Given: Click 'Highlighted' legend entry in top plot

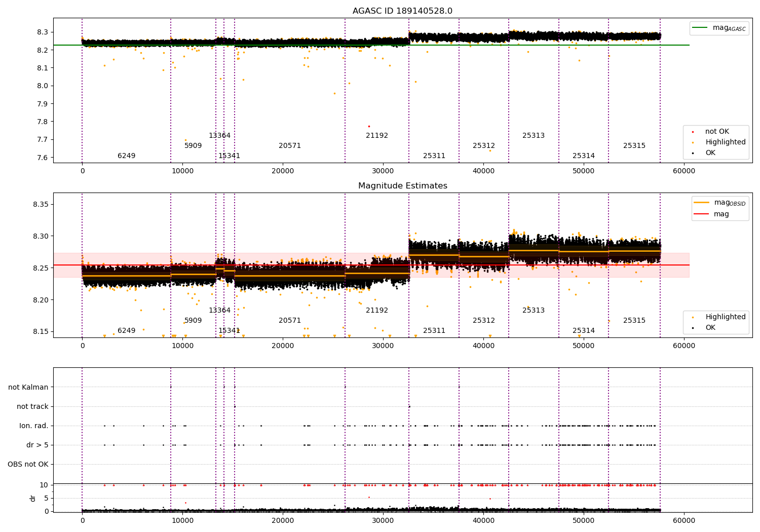Looking at the screenshot, I should click(719, 142).
